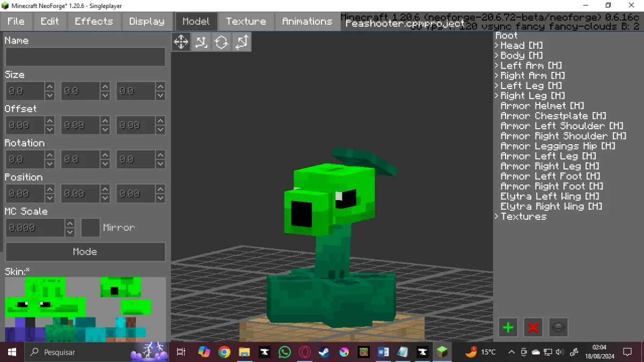Expand the Body tree node
The width and height of the screenshot is (644, 362).
point(497,56)
